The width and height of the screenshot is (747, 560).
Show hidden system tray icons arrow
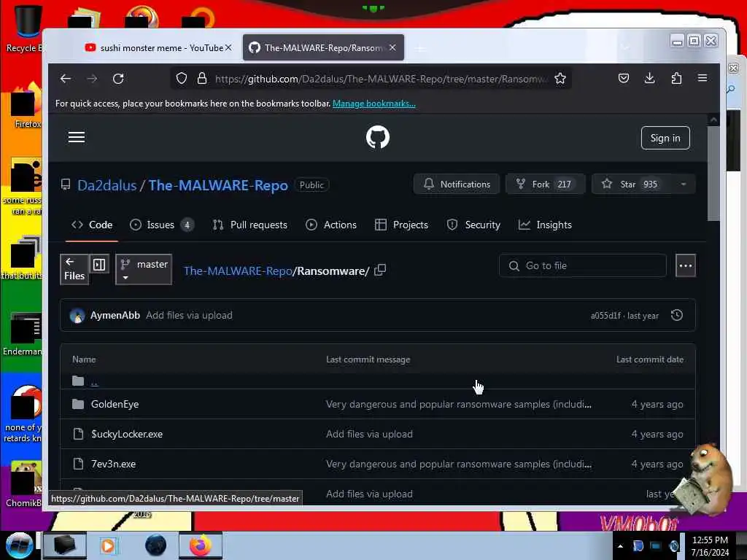pyautogui.click(x=620, y=546)
